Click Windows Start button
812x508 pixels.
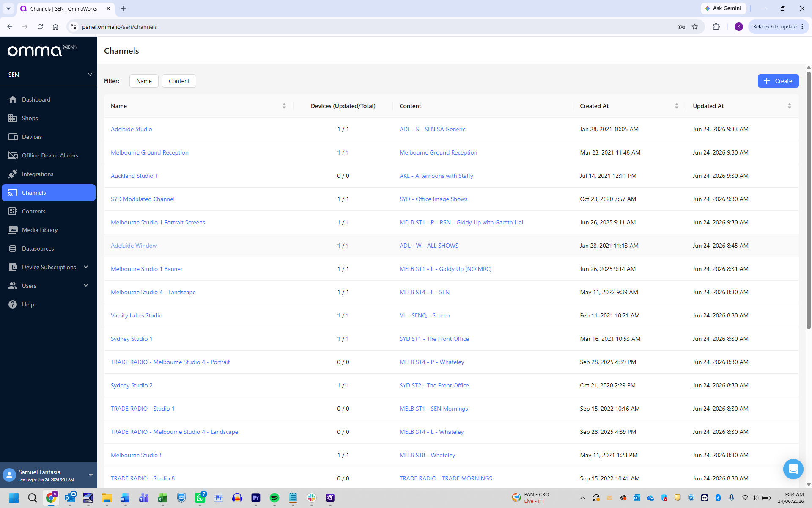14,498
